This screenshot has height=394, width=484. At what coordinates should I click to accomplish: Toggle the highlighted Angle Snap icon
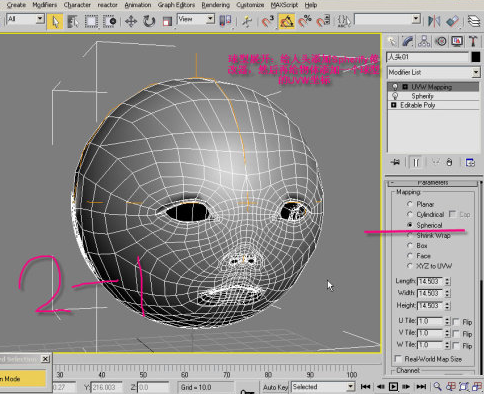[x=286, y=22]
